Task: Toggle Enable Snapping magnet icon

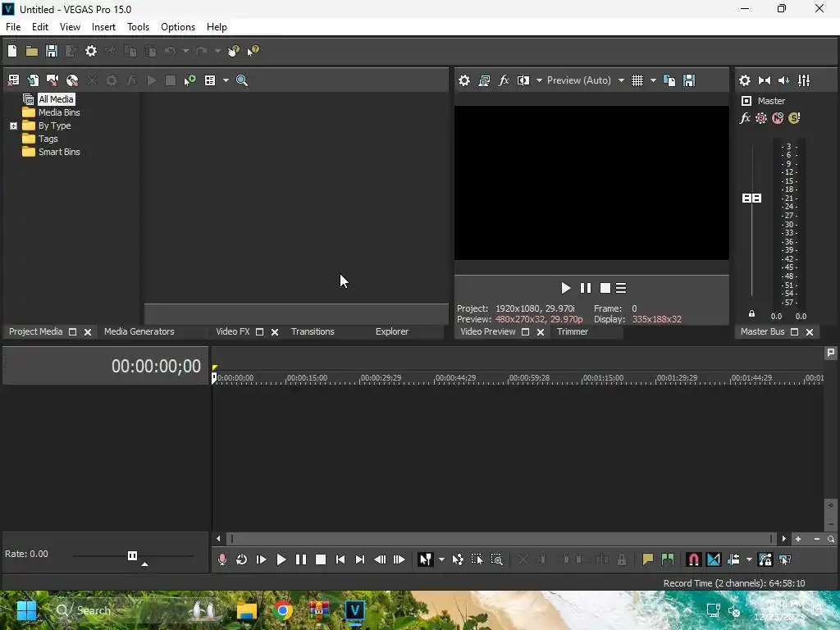Action: click(693, 559)
